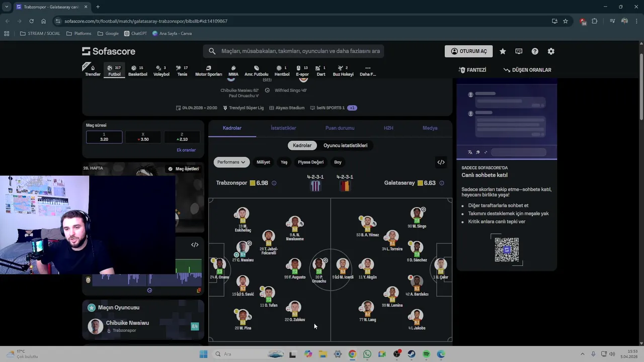Select the Kadrolar pill toggle
Screen dimensions: 644x362
click(x=302, y=145)
